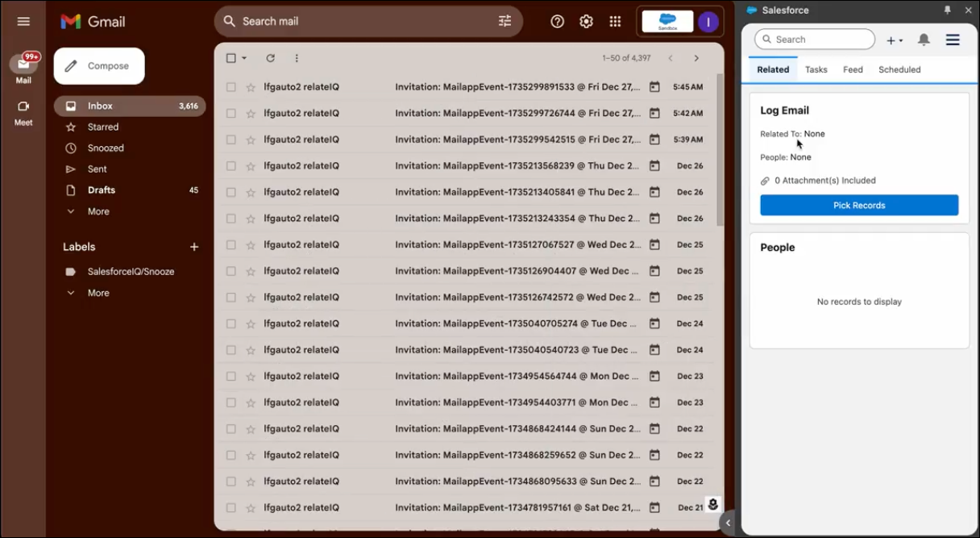The height and width of the screenshot is (538, 980).
Task: Open the toolbar More options menu
Action: (297, 58)
